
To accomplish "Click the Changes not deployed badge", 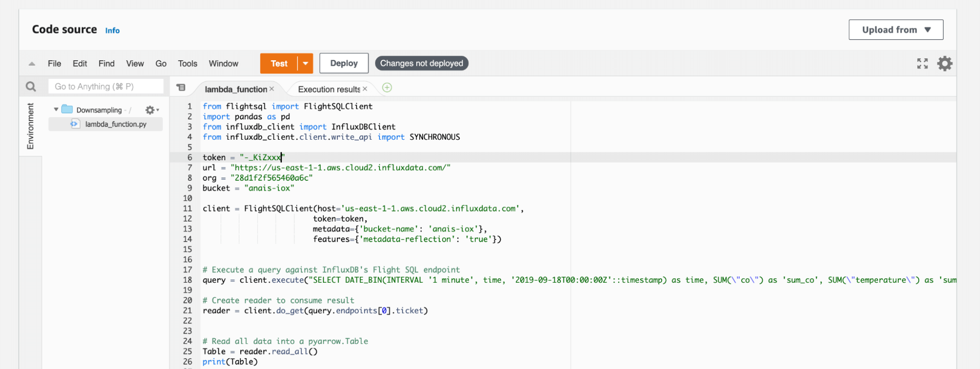I will click(422, 63).
